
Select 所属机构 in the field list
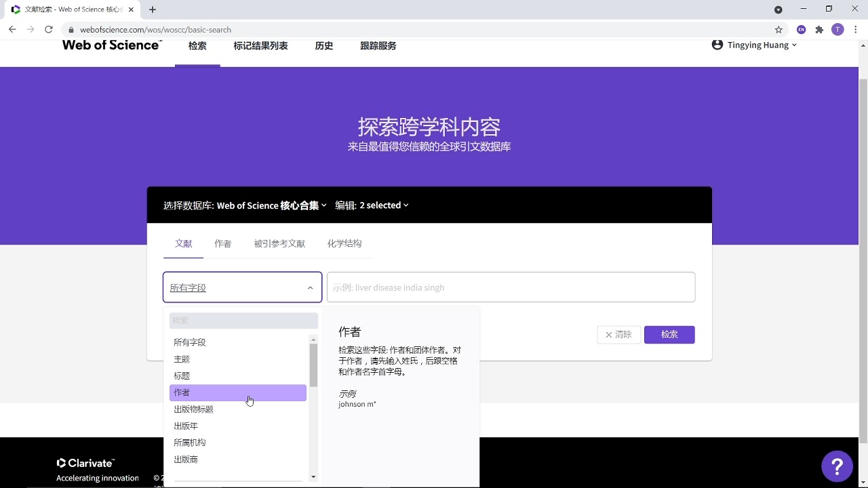(238, 443)
